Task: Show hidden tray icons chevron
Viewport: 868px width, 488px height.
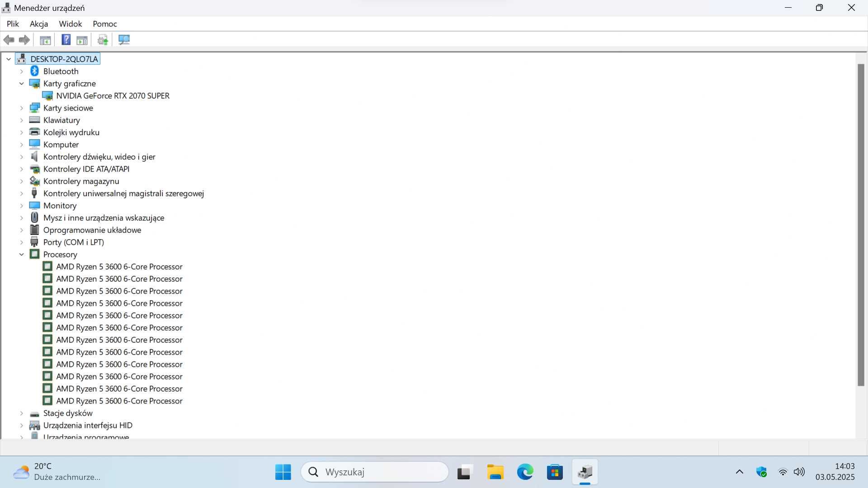Action: pos(740,472)
